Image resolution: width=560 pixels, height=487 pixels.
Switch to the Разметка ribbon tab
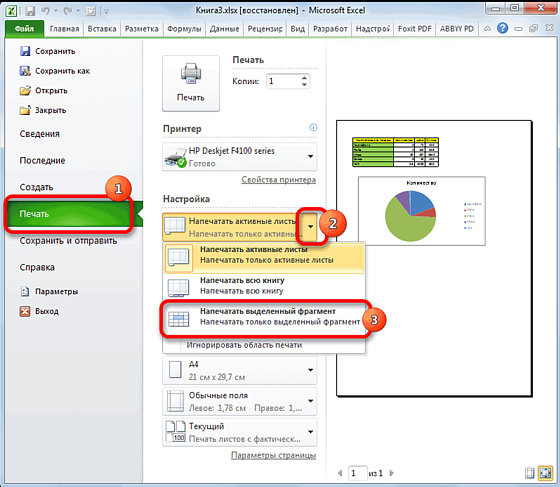click(141, 29)
